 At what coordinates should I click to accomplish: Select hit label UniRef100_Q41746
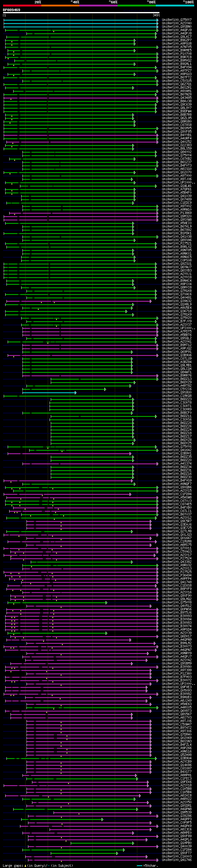(x=177, y=860)
